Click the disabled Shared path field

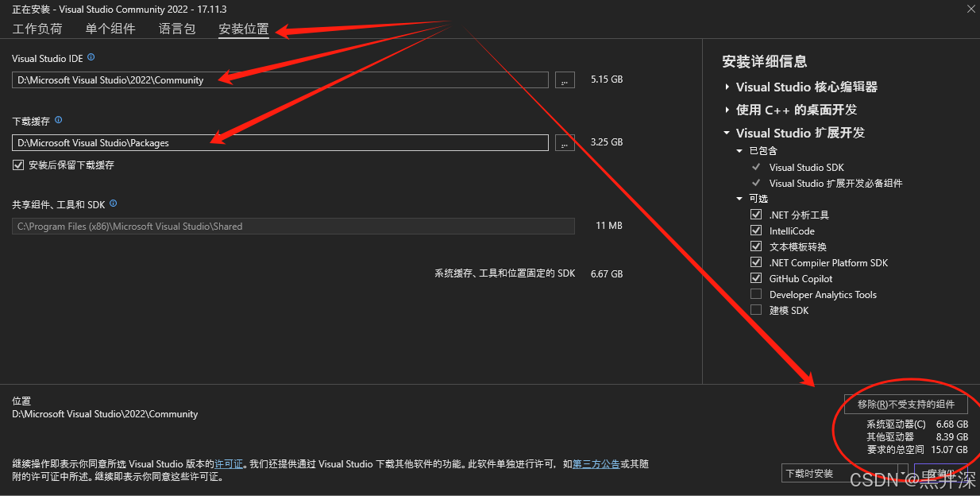coord(293,227)
